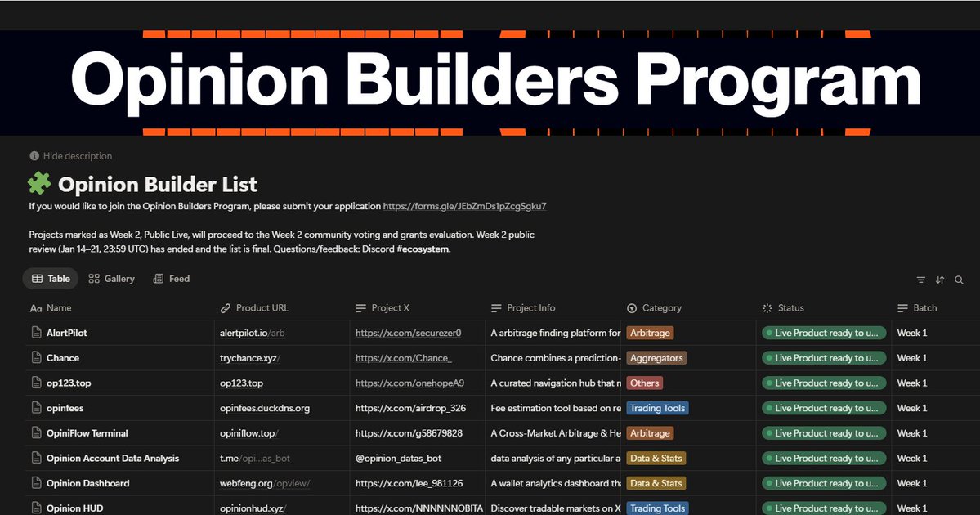Click the Arbitrage tag in AlertPilot row
The height and width of the screenshot is (515, 980).
click(x=650, y=334)
